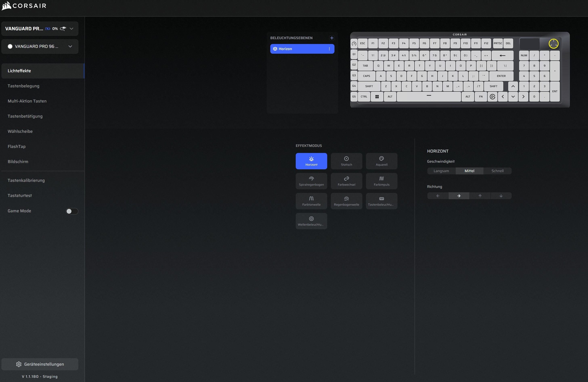Enable Game Mode

pos(72,211)
